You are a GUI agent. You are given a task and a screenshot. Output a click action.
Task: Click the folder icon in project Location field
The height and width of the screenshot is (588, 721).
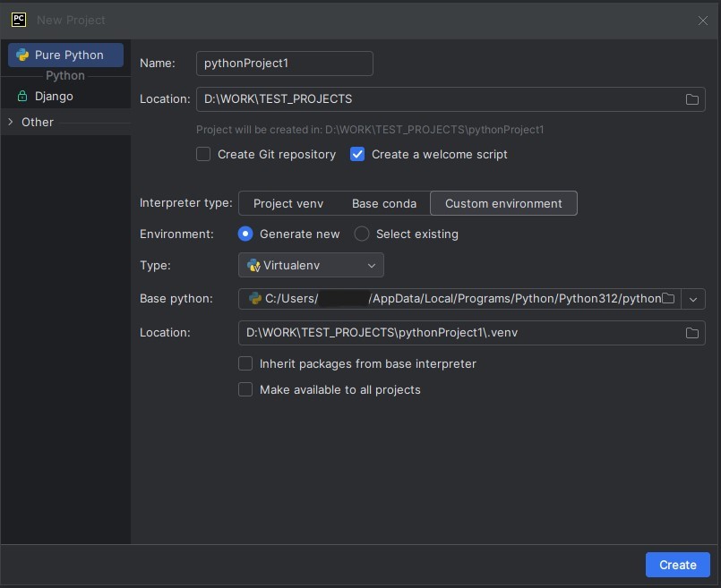(691, 99)
